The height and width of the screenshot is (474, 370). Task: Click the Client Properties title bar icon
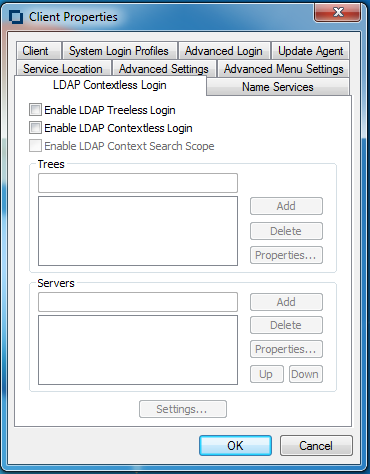(16, 17)
